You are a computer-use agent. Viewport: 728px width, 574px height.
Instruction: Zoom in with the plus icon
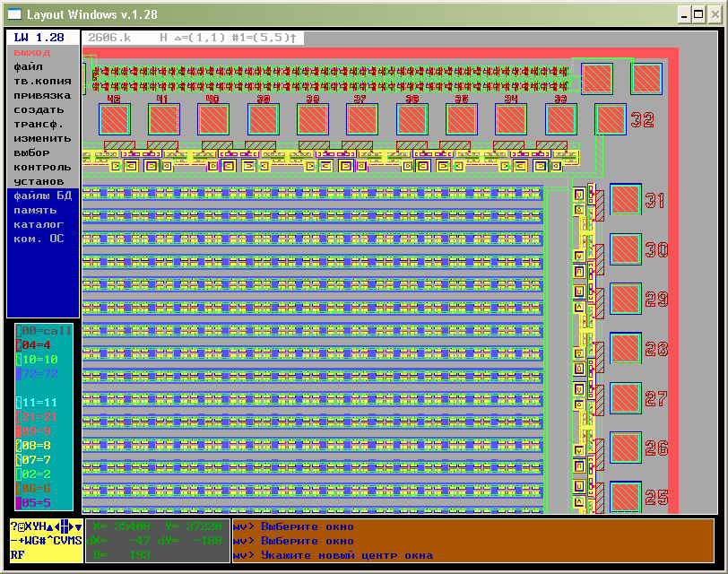22,541
